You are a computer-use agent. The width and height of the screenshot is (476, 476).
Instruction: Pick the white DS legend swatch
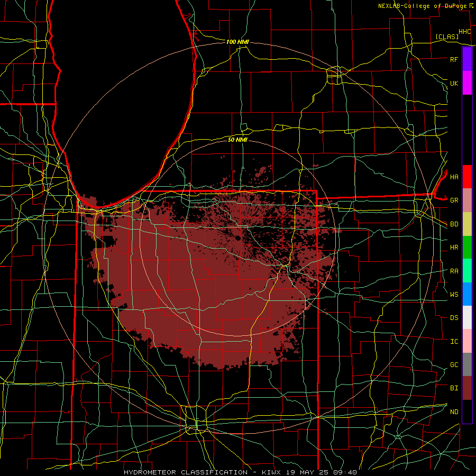click(x=467, y=317)
